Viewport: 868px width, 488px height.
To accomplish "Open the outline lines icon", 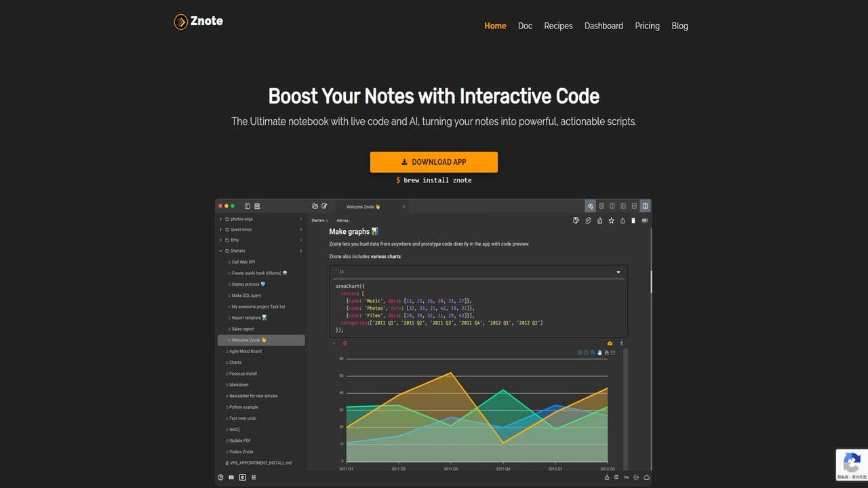I will click(x=644, y=220).
